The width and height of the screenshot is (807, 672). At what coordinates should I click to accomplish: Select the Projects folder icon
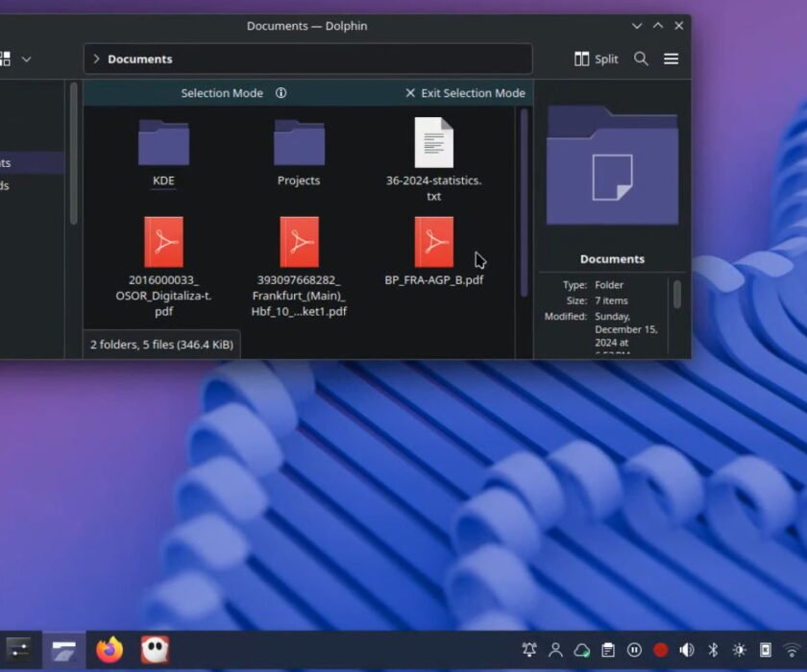click(299, 142)
